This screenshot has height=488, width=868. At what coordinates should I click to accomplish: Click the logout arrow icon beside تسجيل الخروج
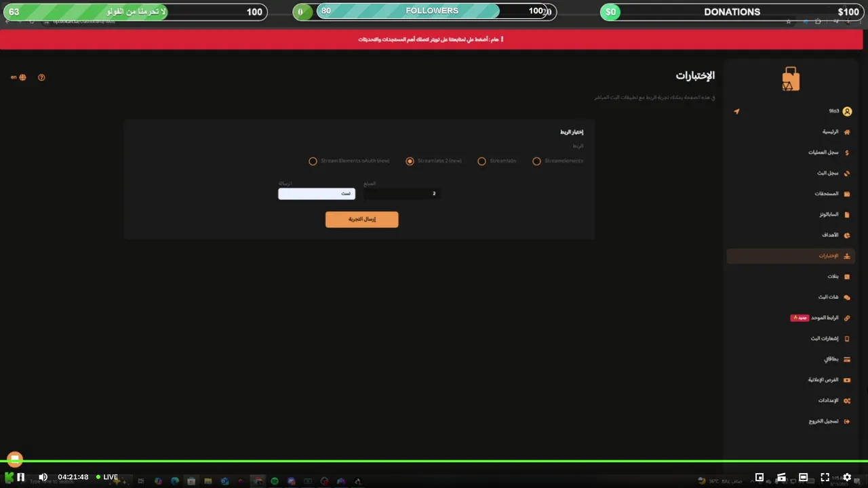[847, 421]
